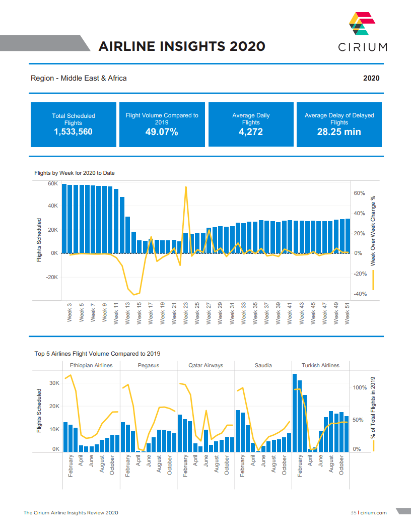Click the Saudia column header

[x=263, y=365]
